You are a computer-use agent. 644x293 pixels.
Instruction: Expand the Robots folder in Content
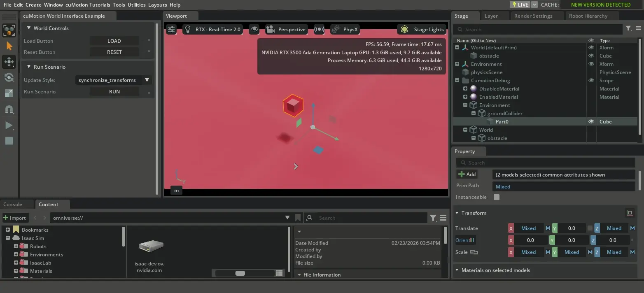(x=16, y=246)
